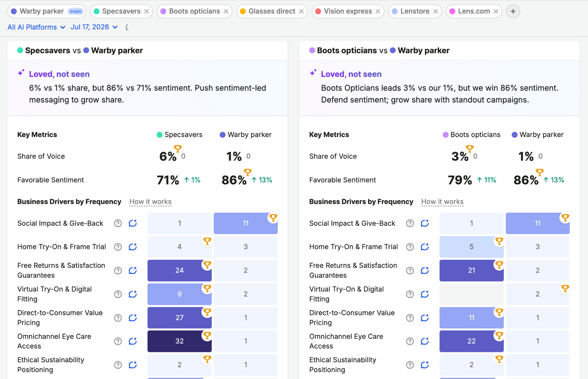588x379 pixels.
Task: Select the Vision express chip label
Action: click(x=348, y=11)
